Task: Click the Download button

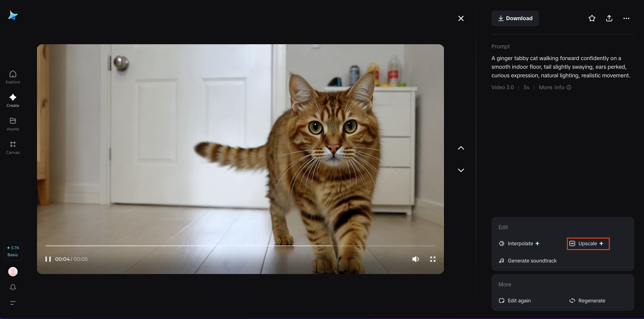Action: (515, 18)
